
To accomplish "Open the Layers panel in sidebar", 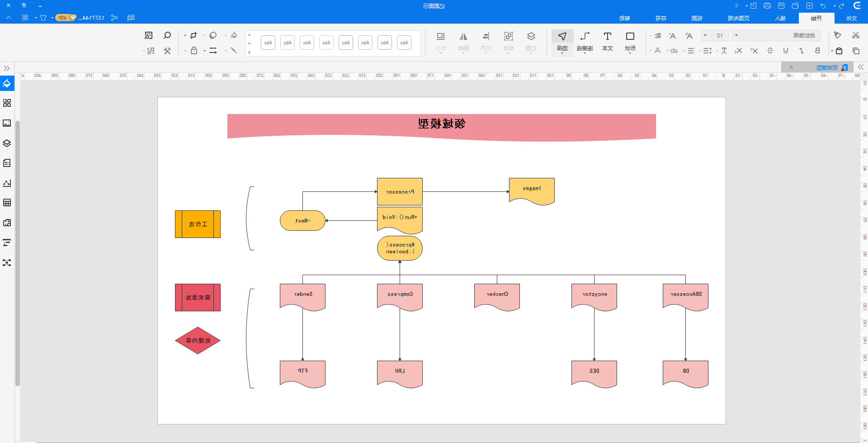I will (7, 143).
